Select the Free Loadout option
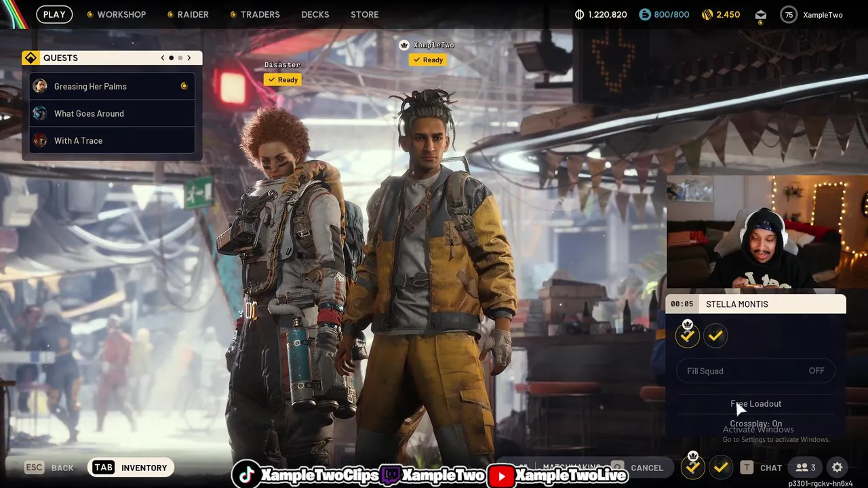868x488 pixels. [755, 404]
